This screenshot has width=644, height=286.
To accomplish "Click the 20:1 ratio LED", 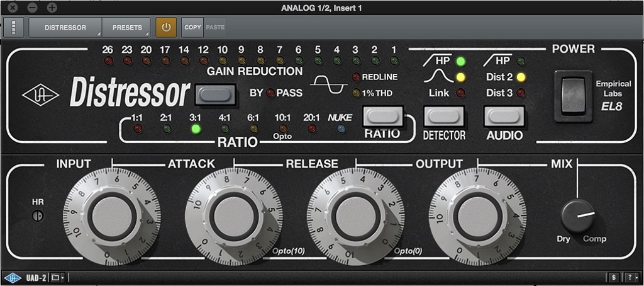I will click(312, 129).
